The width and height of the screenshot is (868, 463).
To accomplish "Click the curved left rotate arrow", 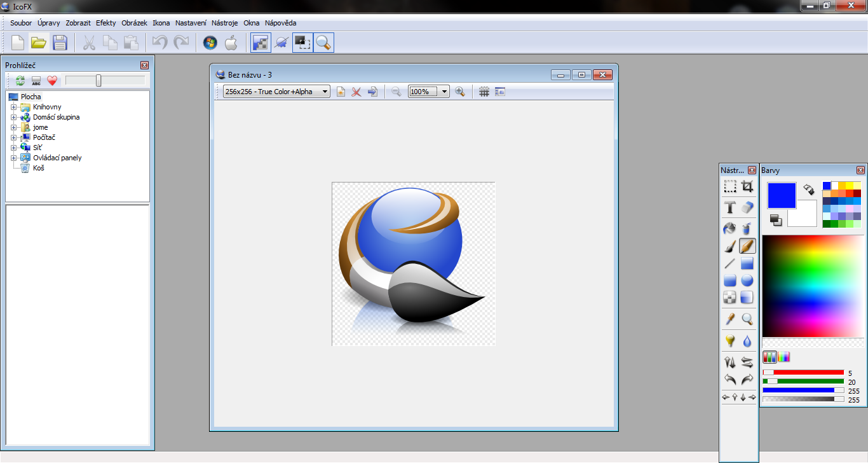I will [730, 379].
